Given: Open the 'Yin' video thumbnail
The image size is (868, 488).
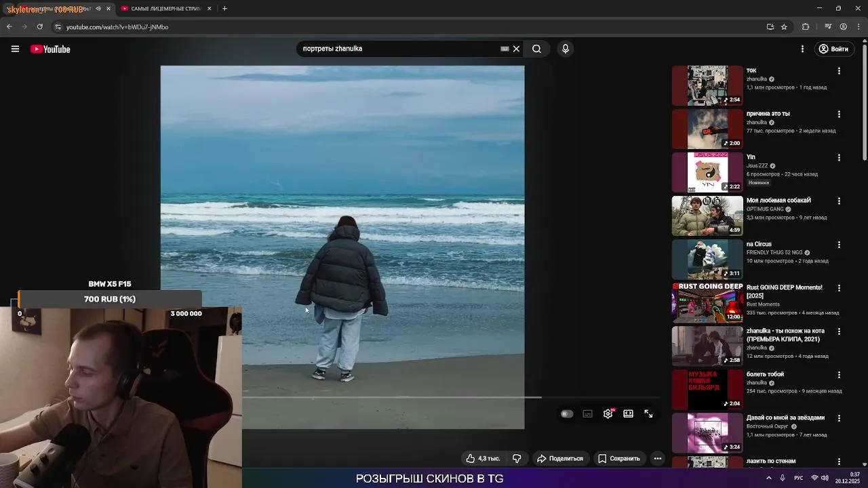Looking at the screenshot, I should coord(707,172).
